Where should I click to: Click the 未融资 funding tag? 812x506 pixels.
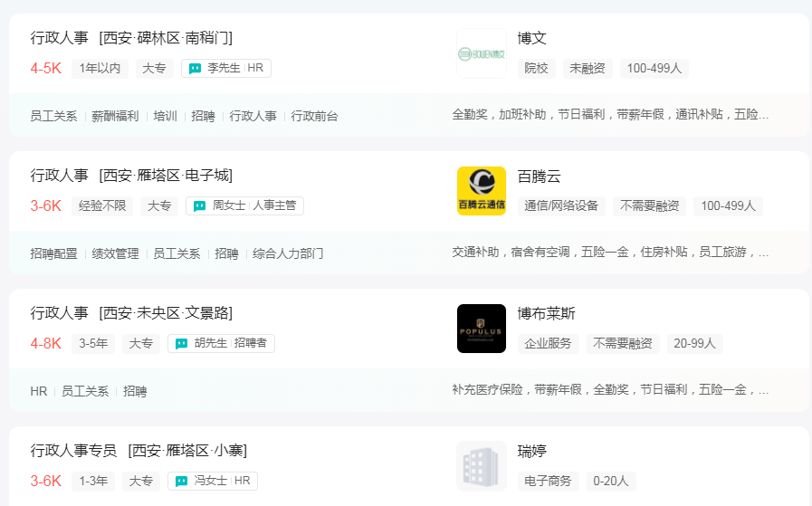click(x=588, y=69)
